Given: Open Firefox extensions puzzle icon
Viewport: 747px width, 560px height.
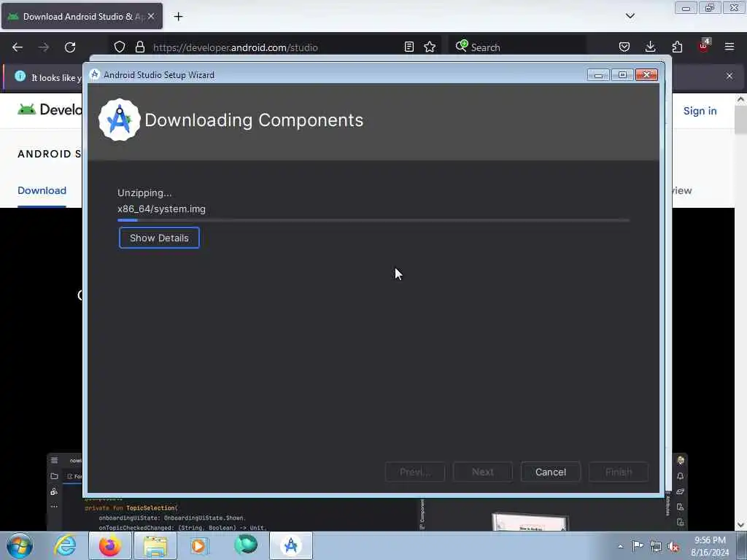Looking at the screenshot, I should [677, 47].
